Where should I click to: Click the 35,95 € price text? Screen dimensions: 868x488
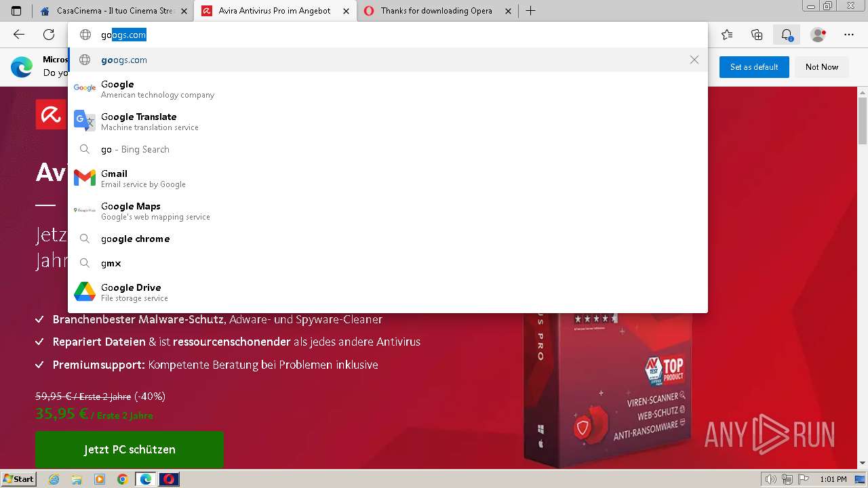62,413
